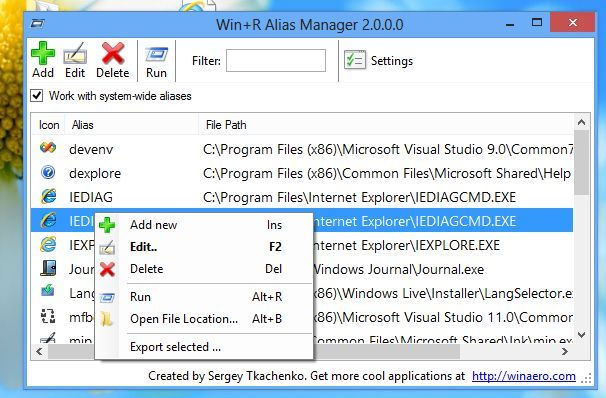This screenshot has height=398, width=606.
Task: Maximize the Alias Manager window
Action: pos(537,23)
